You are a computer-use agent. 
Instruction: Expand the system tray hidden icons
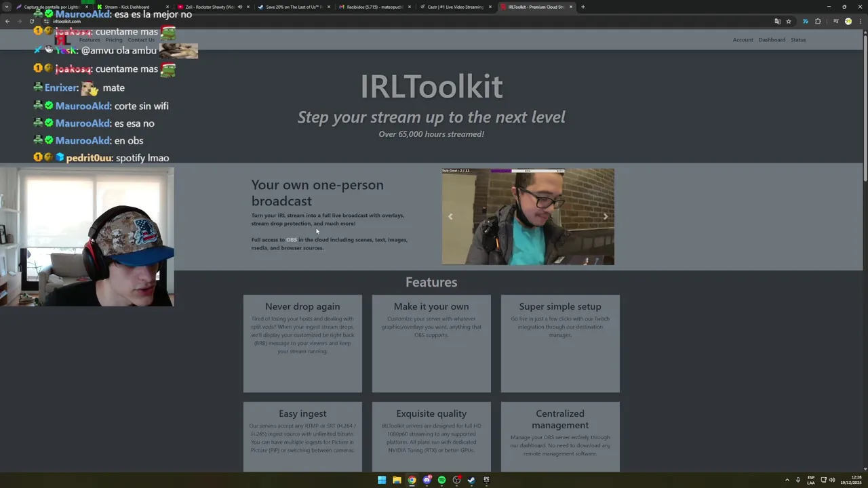(x=787, y=480)
